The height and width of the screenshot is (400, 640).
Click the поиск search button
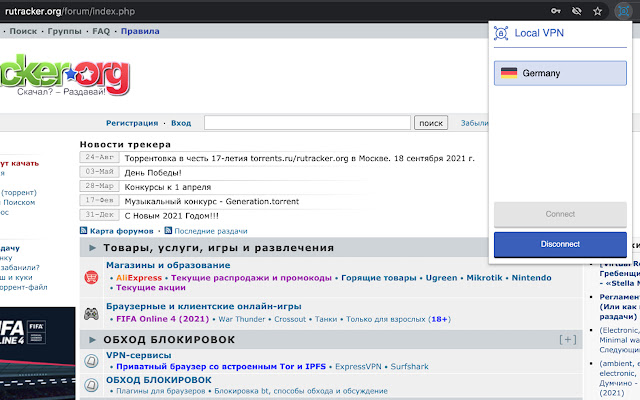431,123
